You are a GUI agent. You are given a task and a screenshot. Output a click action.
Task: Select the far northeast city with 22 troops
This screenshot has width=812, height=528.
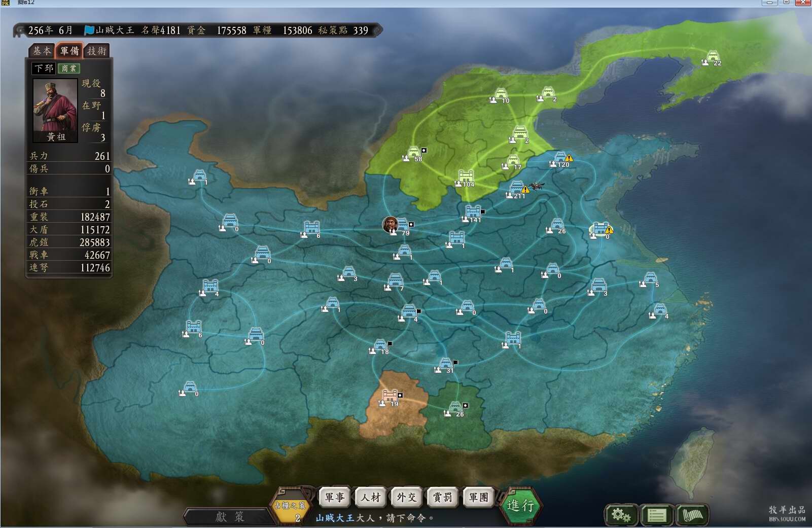pyautogui.click(x=713, y=56)
